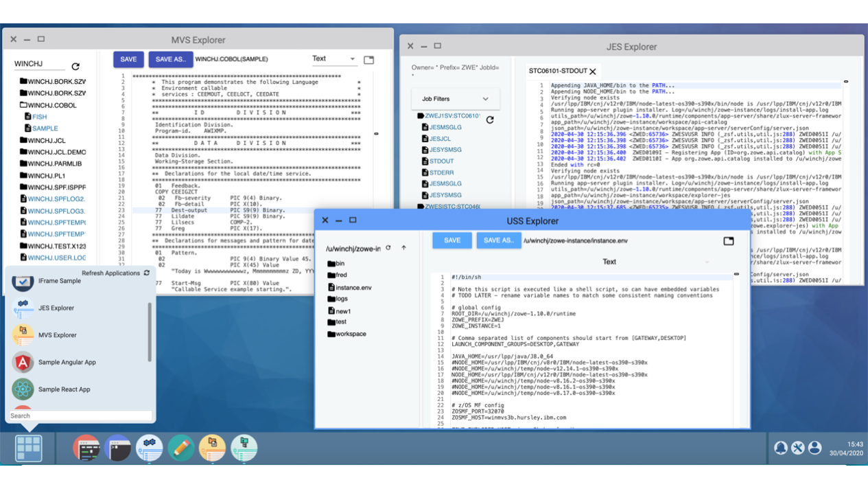Click SAVE AS in MVS Explorer

pyautogui.click(x=170, y=59)
